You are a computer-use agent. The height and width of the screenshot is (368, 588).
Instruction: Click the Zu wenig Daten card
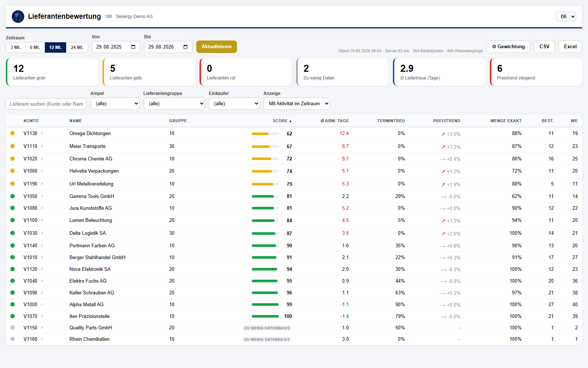tap(343, 72)
